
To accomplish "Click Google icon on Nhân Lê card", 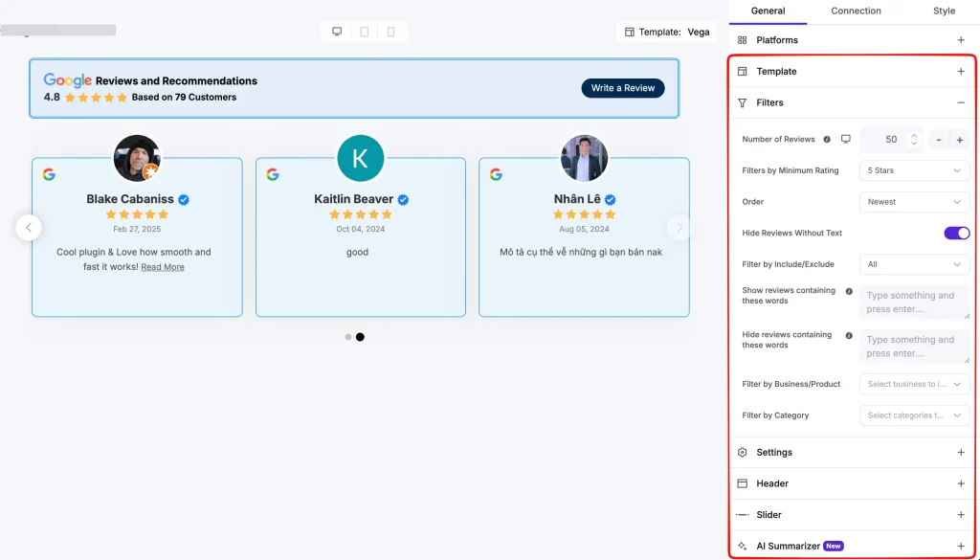I will point(496,174).
